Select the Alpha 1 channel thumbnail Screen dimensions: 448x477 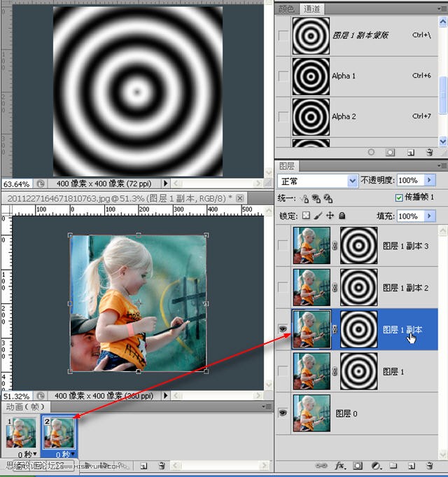click(311, 76)
